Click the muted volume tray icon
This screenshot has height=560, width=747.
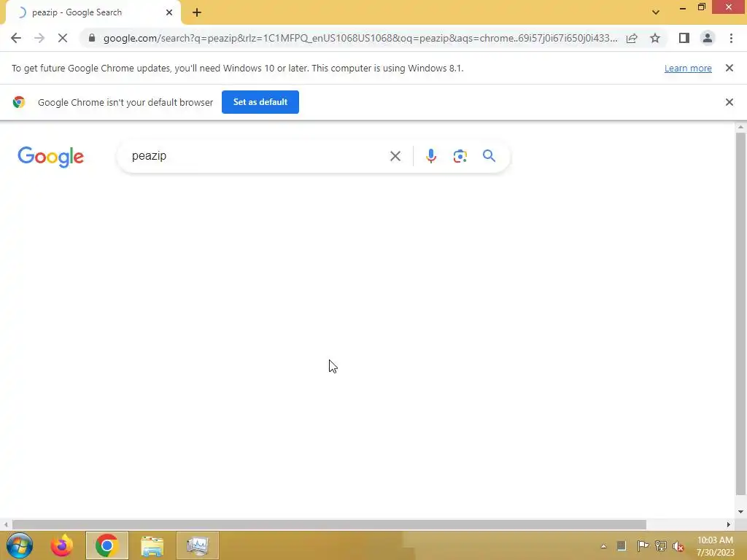(x=678, y=546)
